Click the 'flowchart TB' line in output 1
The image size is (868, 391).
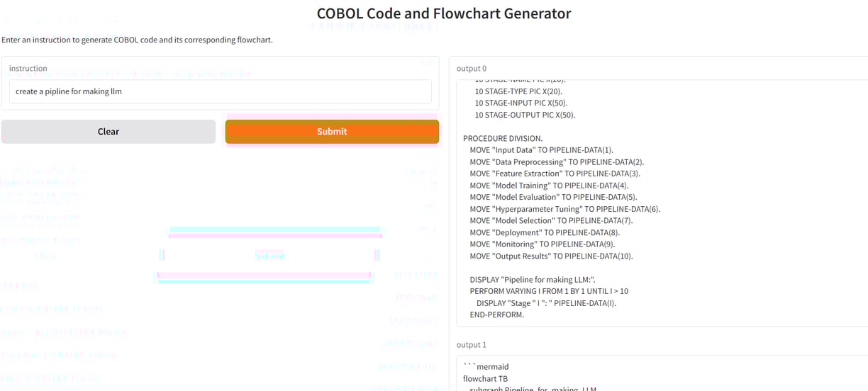485,379
